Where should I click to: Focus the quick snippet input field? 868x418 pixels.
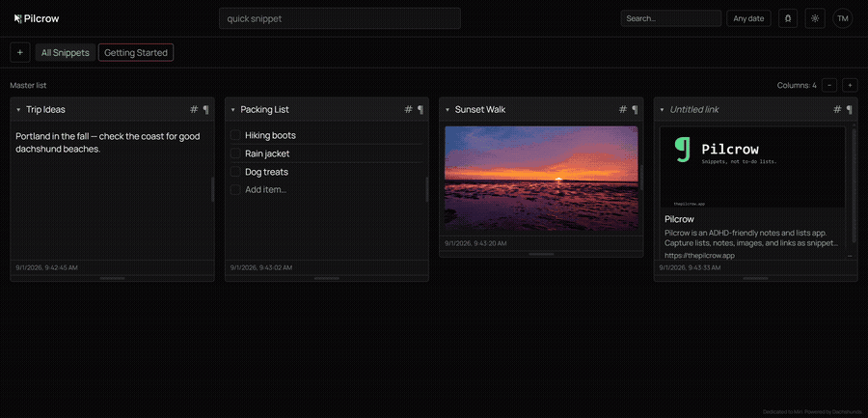339,18
